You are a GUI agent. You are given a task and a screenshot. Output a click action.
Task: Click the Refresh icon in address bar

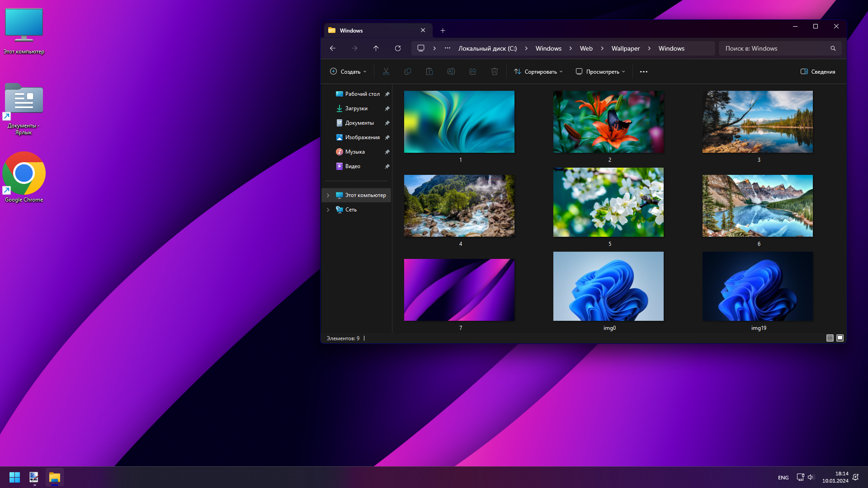click(398, 48)
